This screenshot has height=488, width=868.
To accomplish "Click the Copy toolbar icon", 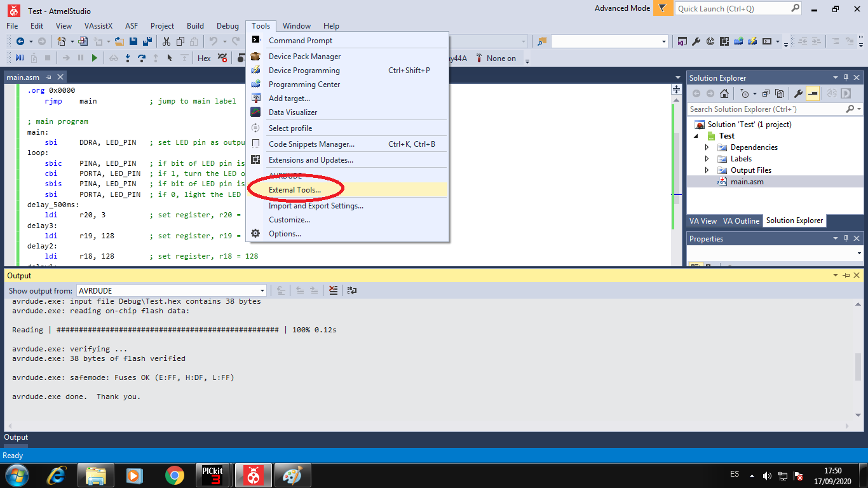I will pos(180,41).
